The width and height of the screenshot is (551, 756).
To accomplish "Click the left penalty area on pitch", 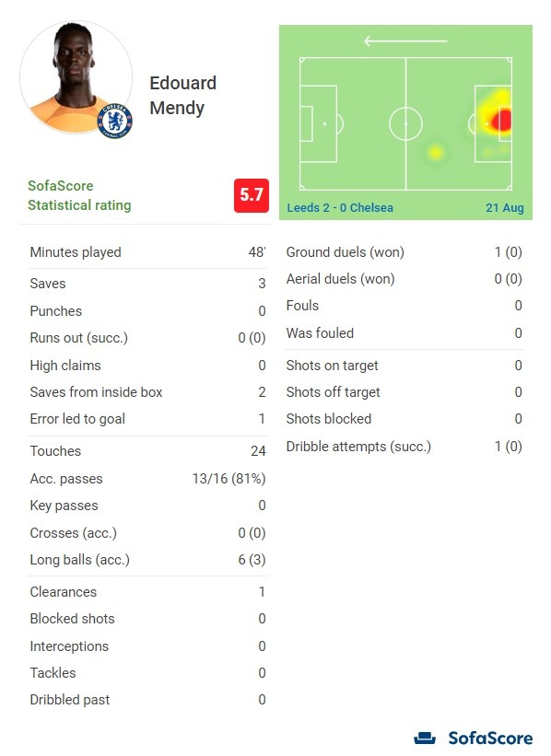I will point(319,124).
